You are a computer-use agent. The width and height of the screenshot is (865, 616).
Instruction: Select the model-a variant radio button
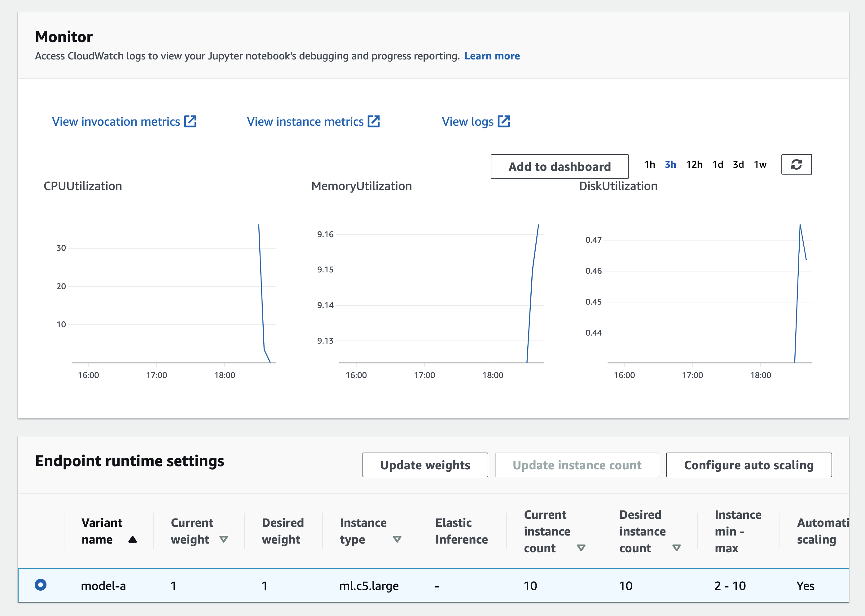[x=41, y=585]
